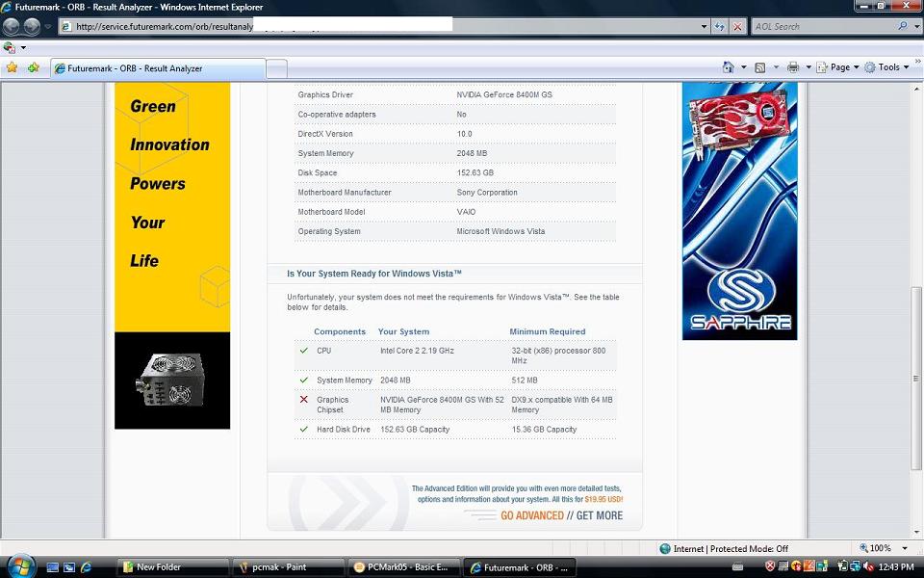Screen dimensions: 924x578
Task: Click the Microsoft Windows Vista operating system value
Action: [500, 232]
